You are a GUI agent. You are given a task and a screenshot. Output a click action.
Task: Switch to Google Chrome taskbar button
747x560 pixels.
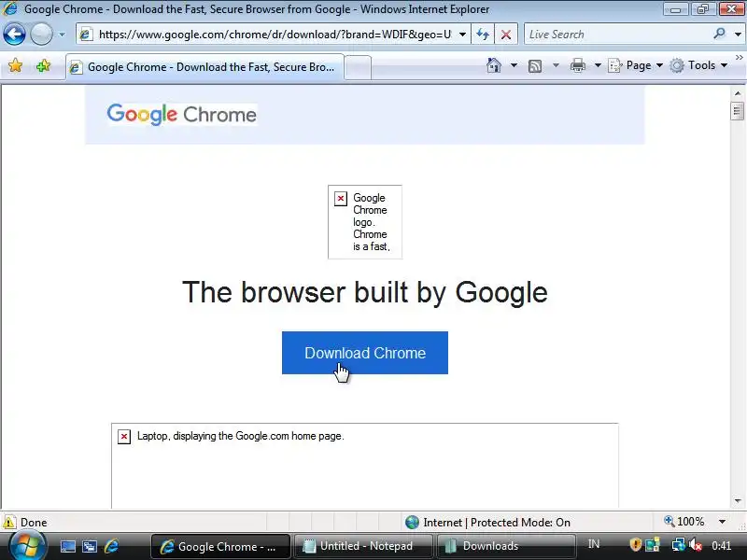(220, 546)
